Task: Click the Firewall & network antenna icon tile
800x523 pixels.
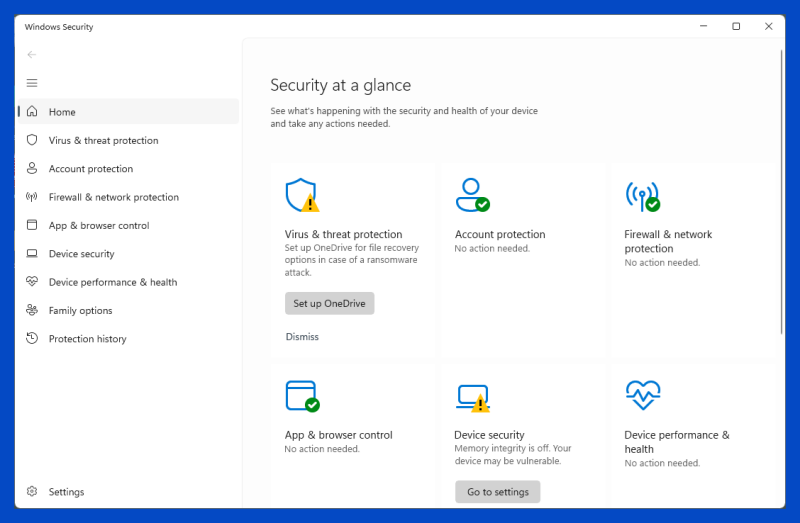Action: (x=642, y=196)
